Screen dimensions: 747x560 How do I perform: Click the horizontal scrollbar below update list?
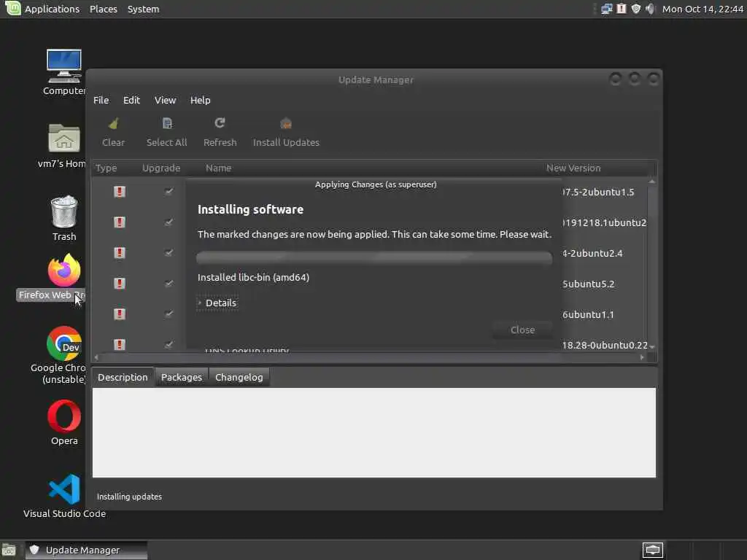click(369, 357)
